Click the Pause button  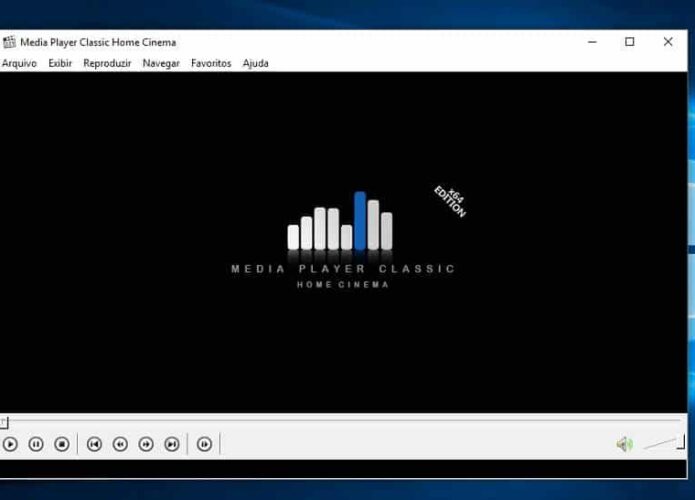pos(36,444)
